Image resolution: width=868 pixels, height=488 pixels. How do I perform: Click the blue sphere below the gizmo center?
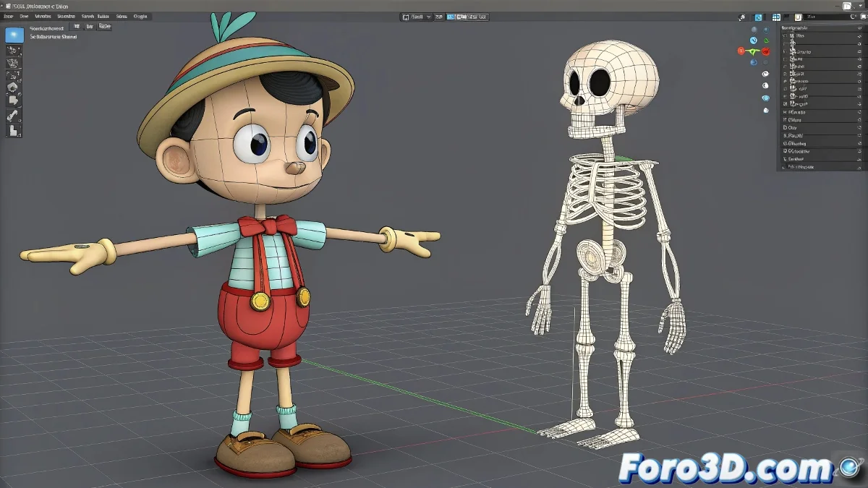(754, 63)
